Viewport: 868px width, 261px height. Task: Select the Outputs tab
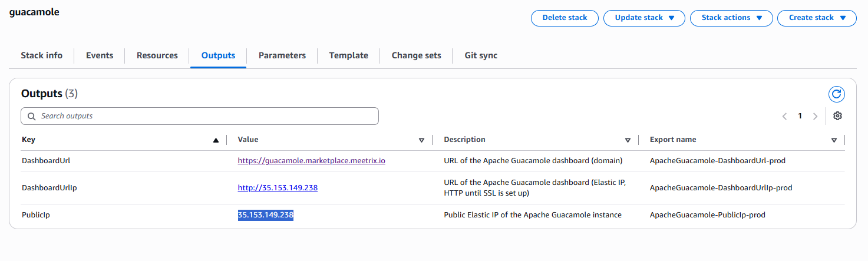click(218, 55)
